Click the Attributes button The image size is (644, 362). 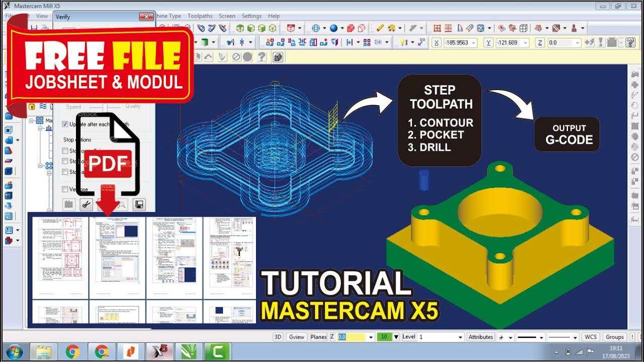tap(480, 337)
